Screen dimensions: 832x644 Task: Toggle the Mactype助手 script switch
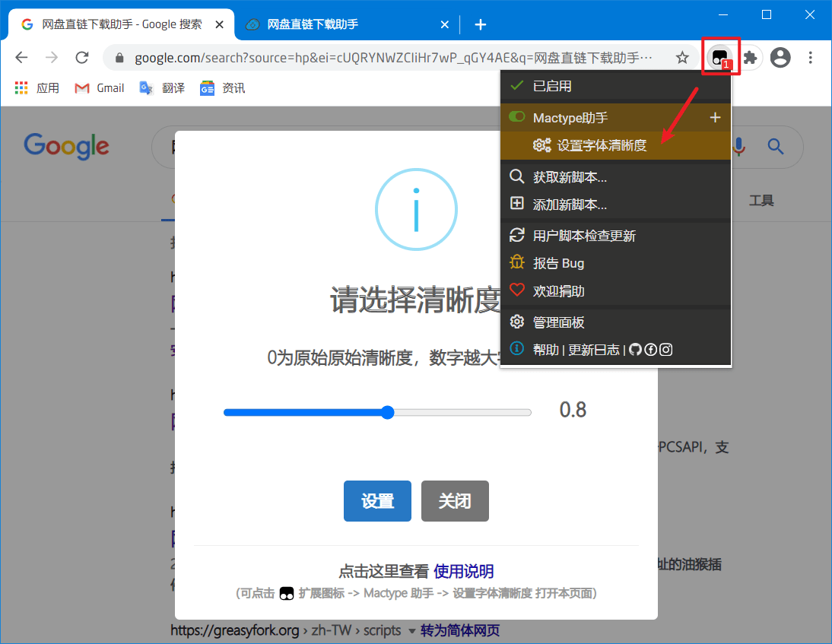click(x=517, y=117)
